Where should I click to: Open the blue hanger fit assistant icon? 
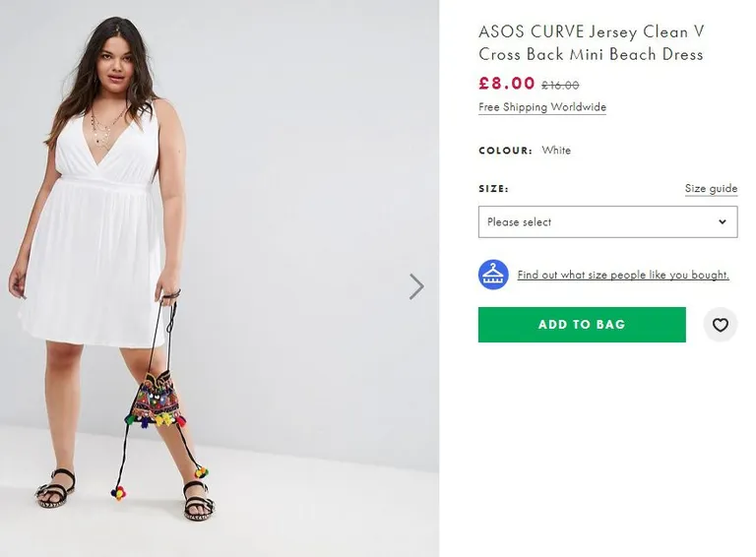[493, 275]
